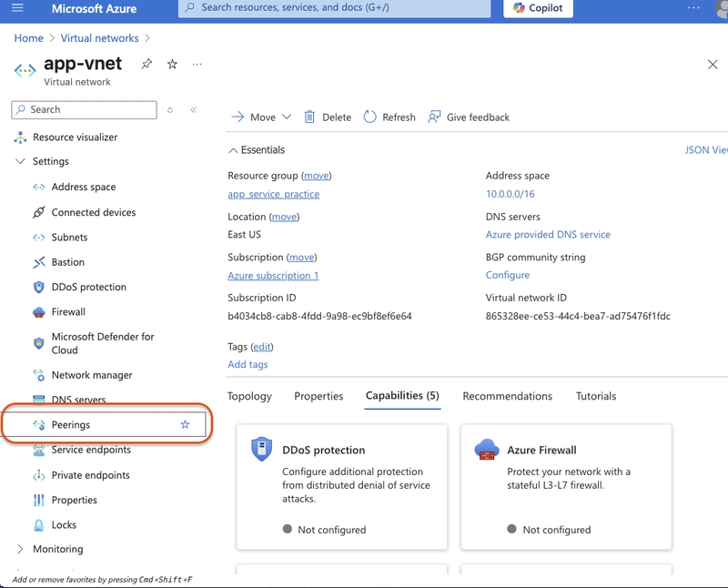Screen dimensions: 728x588
Task: Click edit link next to Tags
Action: tap(262, 347)
